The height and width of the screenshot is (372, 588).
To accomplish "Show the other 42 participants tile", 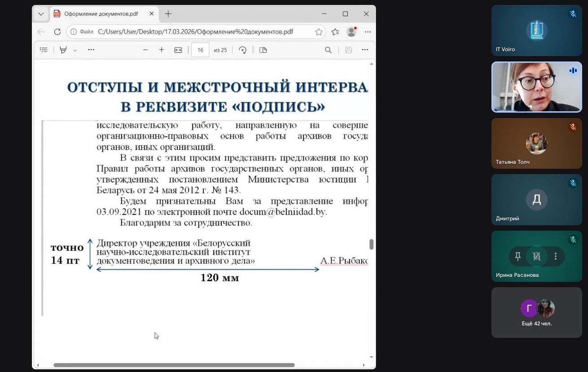I will point(536,312).
